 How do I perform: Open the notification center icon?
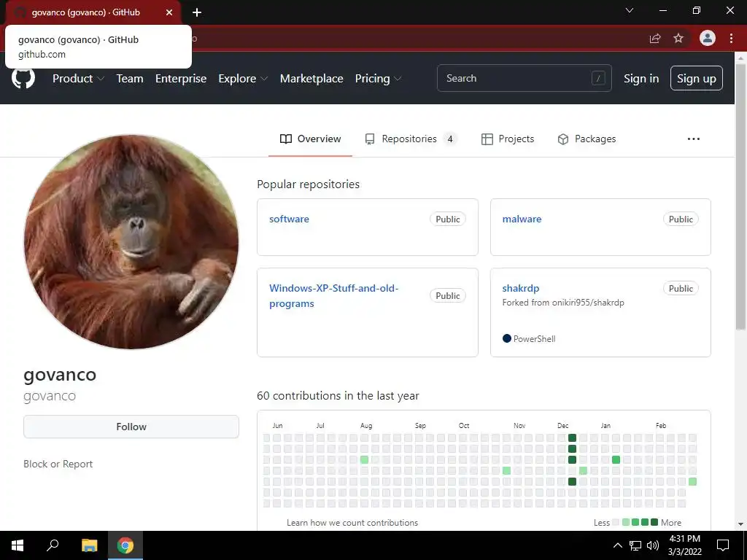point(723,545)
